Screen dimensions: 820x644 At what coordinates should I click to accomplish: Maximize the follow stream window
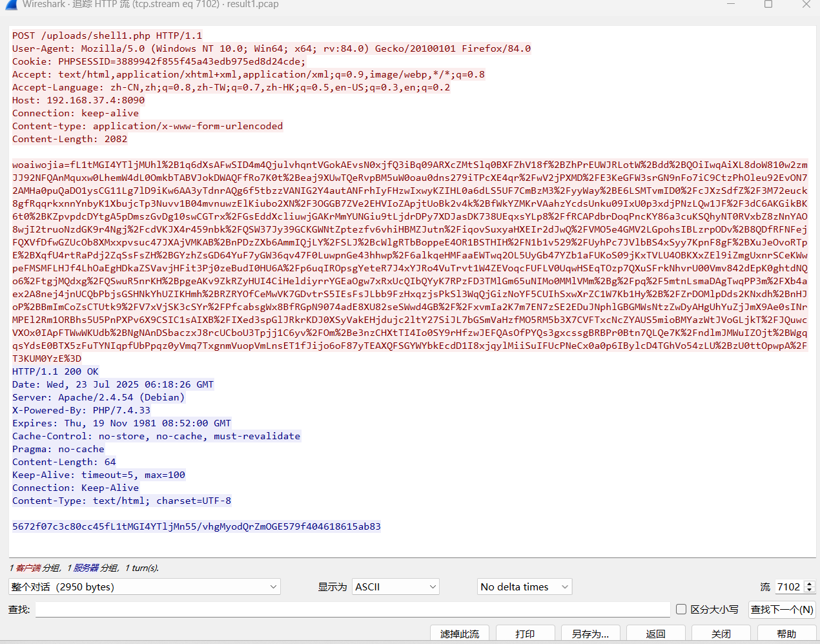768,4
